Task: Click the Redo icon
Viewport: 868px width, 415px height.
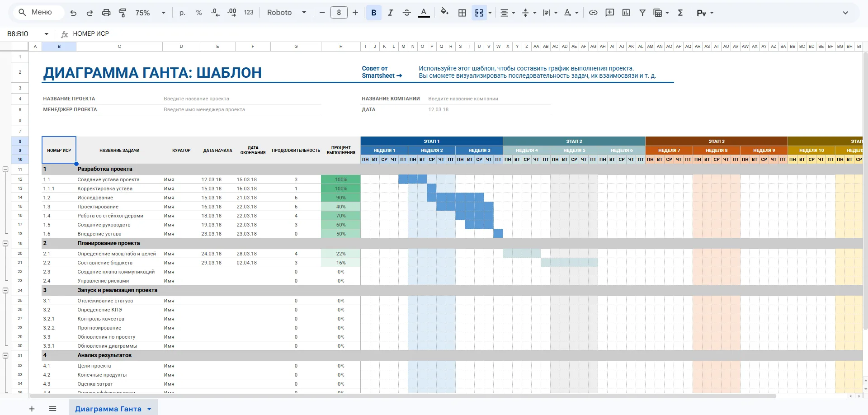Action: [90, 13]
